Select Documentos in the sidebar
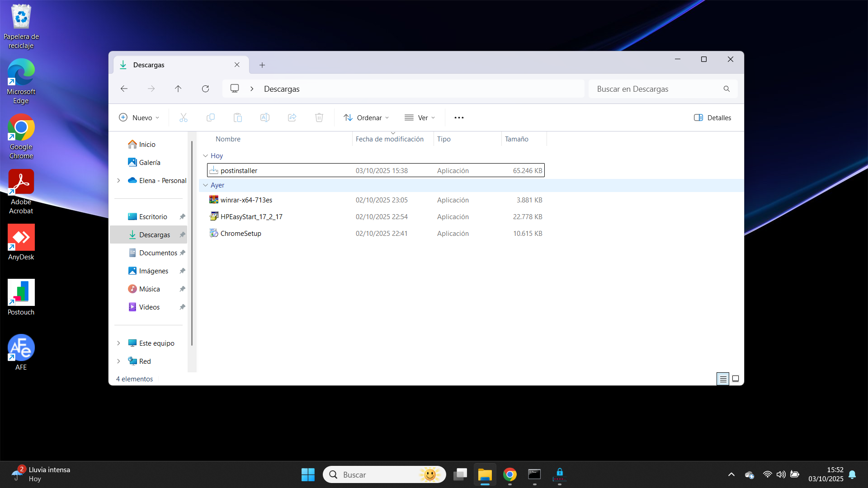Image resolution: width=868 pixels, height=488 pixels. 158,253
